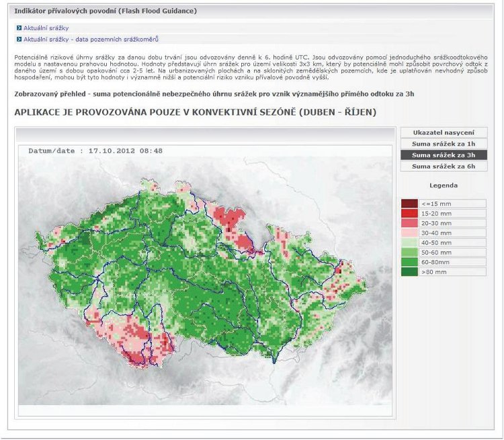Click the 50-60 mm legend swatch

[409, 253]
